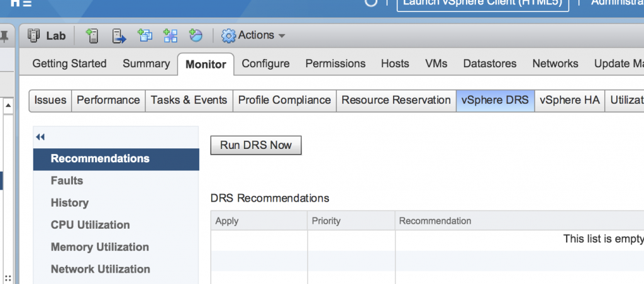Click the refresh icon in header
The height and width of the screenshot is (284, 644).
(371, 3)
